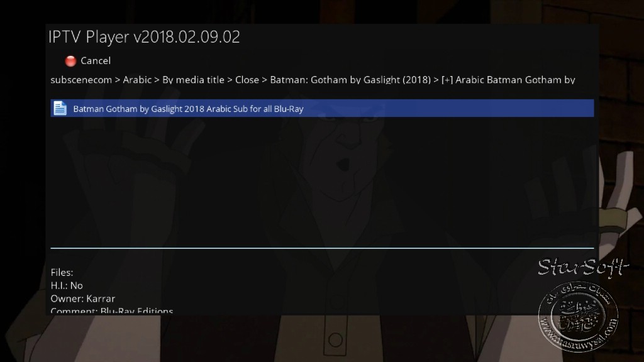Click the Comment: Blu-Ray Editions line
This screenshot has height=362, width=644.
[112, 310]
